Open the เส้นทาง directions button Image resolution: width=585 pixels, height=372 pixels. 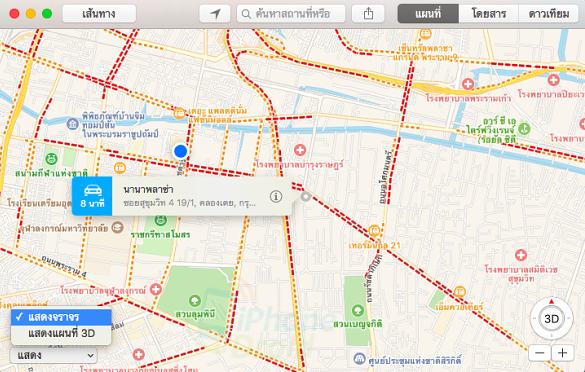tap(99, 14)
